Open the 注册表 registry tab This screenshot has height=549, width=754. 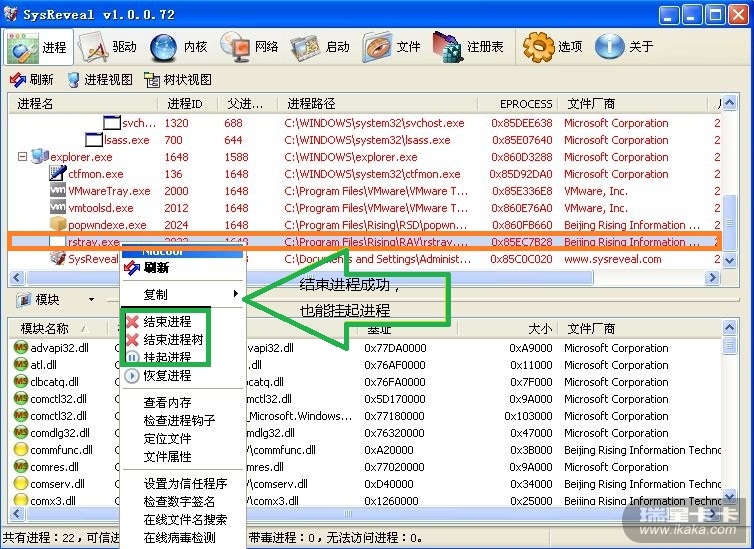[468, 47]
